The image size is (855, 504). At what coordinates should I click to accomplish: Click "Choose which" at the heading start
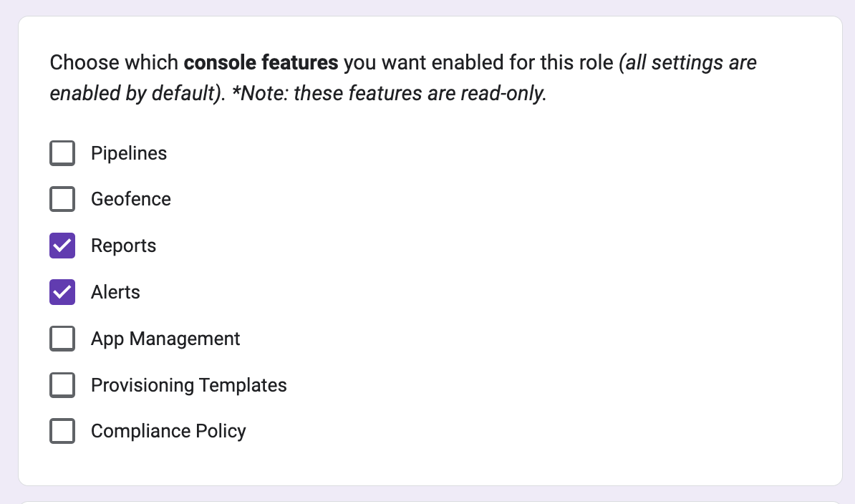tap(114, 63)
